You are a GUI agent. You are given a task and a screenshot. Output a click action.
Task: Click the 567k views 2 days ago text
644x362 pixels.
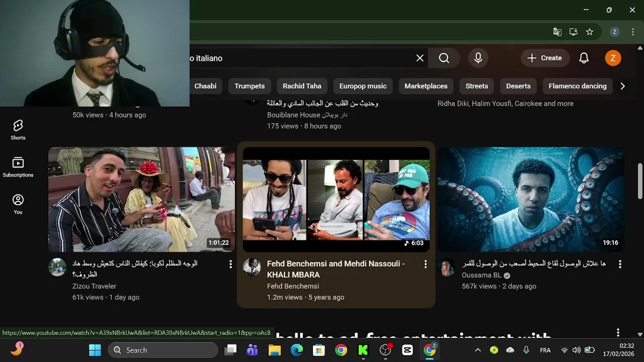[x=499, y=286]
